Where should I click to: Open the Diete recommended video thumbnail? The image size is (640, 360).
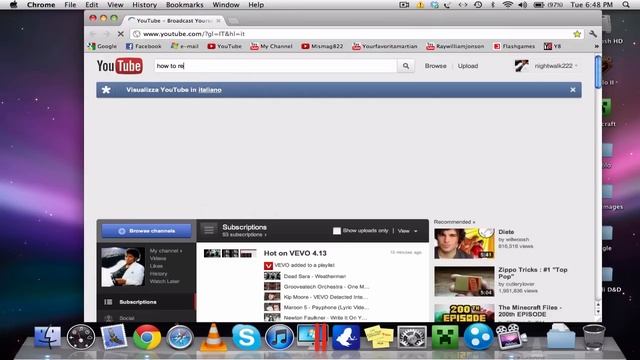pos(464,244)
